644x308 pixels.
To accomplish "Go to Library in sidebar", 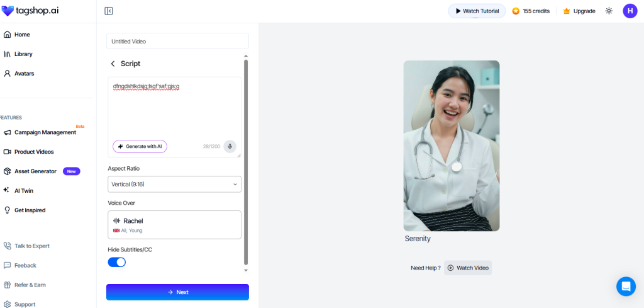I will 23,54.
